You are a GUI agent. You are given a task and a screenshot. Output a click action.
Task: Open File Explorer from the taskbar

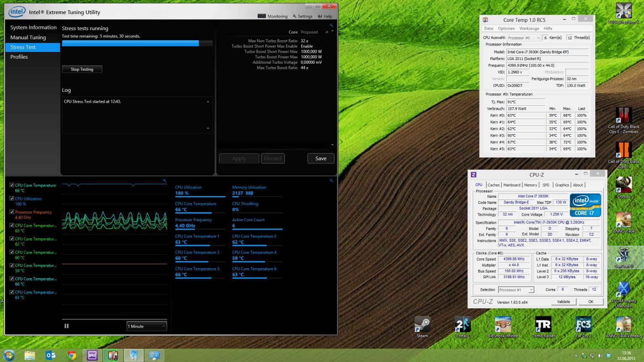(x=30, y=355)
